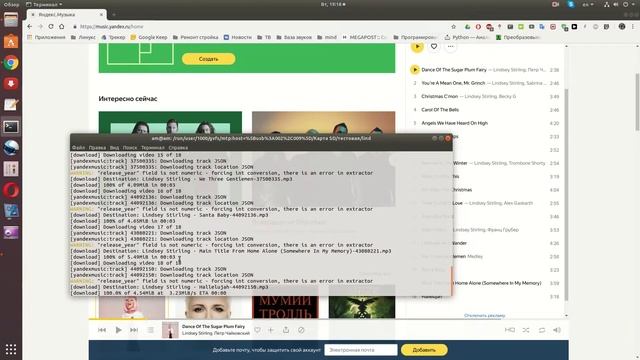Launch Chrome from the dock
This screenshot has width=640, height=360.
11,63
